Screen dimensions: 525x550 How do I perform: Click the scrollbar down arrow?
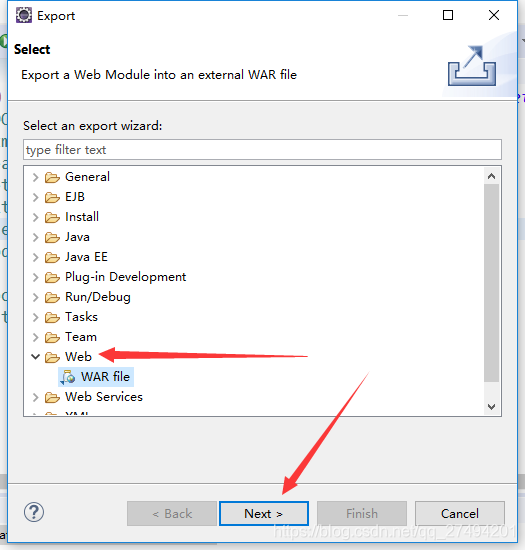[491, 407]
